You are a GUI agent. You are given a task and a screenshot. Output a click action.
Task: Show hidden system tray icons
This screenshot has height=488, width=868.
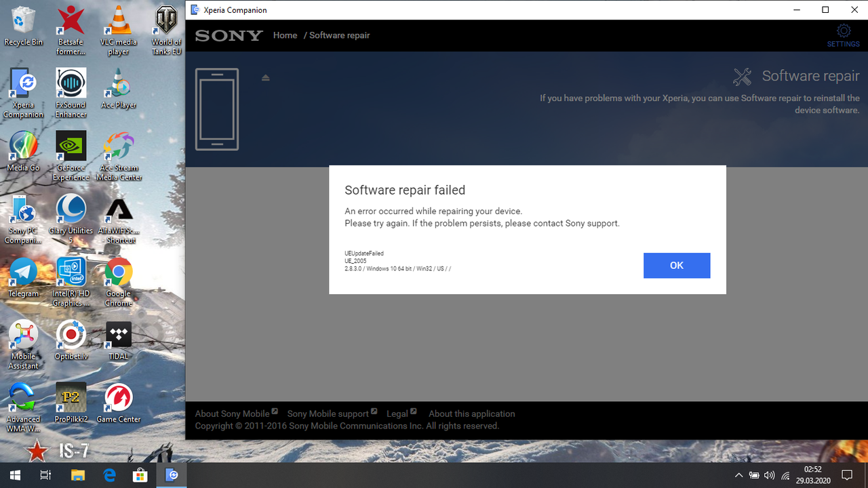coord(739,476)
